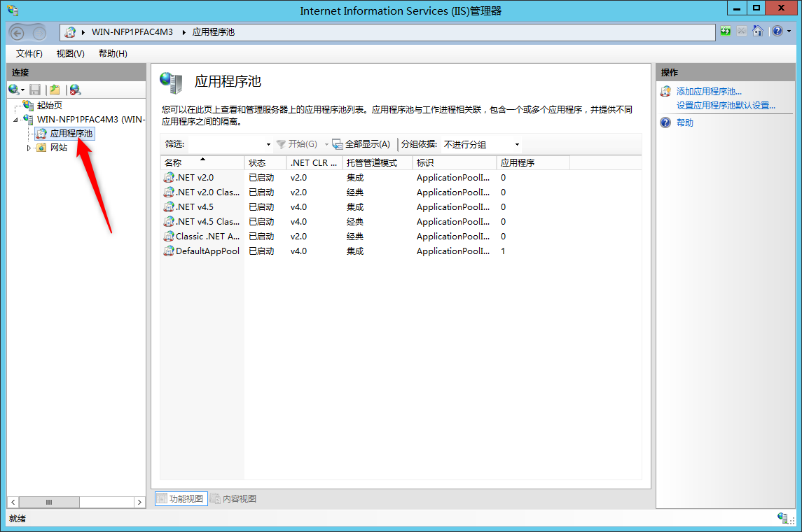Select the WIN-NFP1PFAC4M3 server node
Viewport: 802px width, 532px height.
[91, 119]
